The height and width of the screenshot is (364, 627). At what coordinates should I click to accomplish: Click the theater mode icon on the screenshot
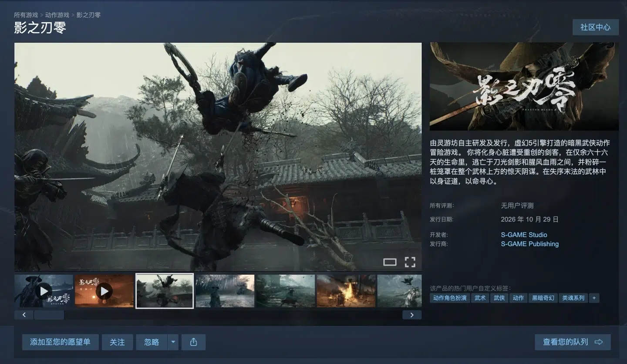(390, 262)
